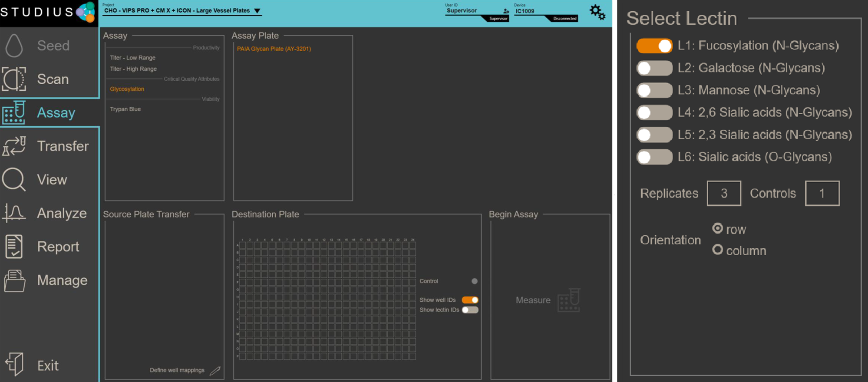Select the Transfer flask-arrows icon
The height and width of the screenshot is (382, 868).
coord(14,146)
